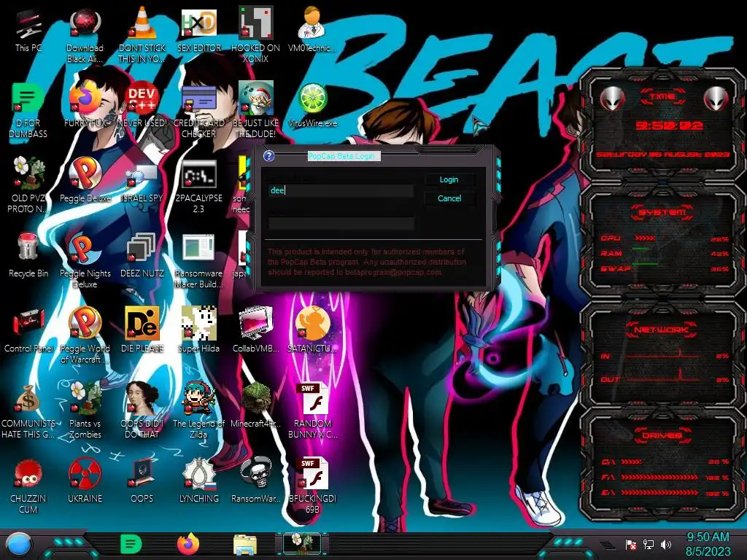This screenshot has width=747, height=560.
Task: Launch the Plants vs Zombies desktop icon
Action: click(x=85, y=411)
